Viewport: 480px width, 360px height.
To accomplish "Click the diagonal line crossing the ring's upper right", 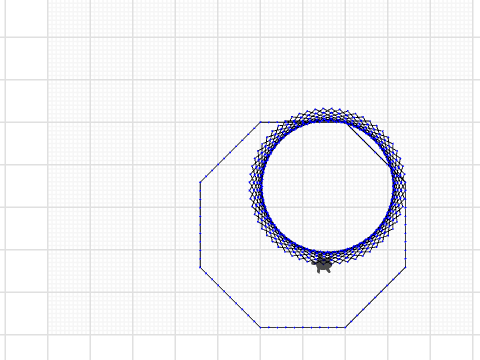I will click(x=367, y=143).
